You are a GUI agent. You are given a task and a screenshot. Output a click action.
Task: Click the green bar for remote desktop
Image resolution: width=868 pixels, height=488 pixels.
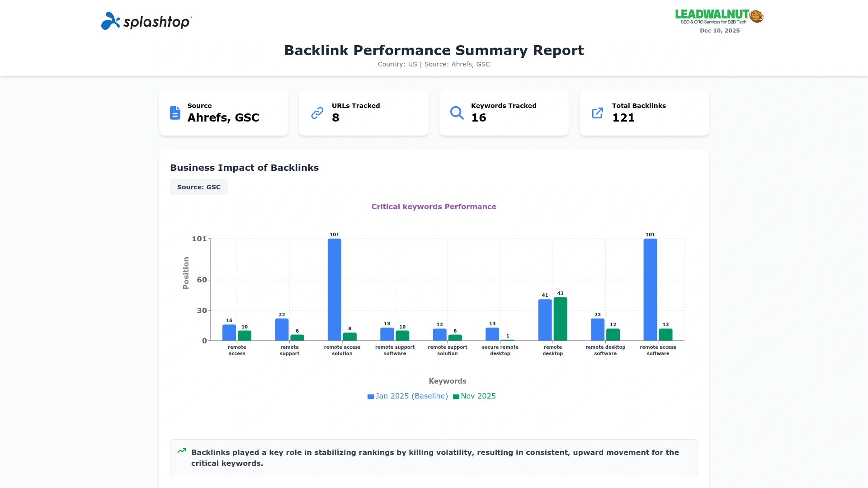tap(560, 319)
